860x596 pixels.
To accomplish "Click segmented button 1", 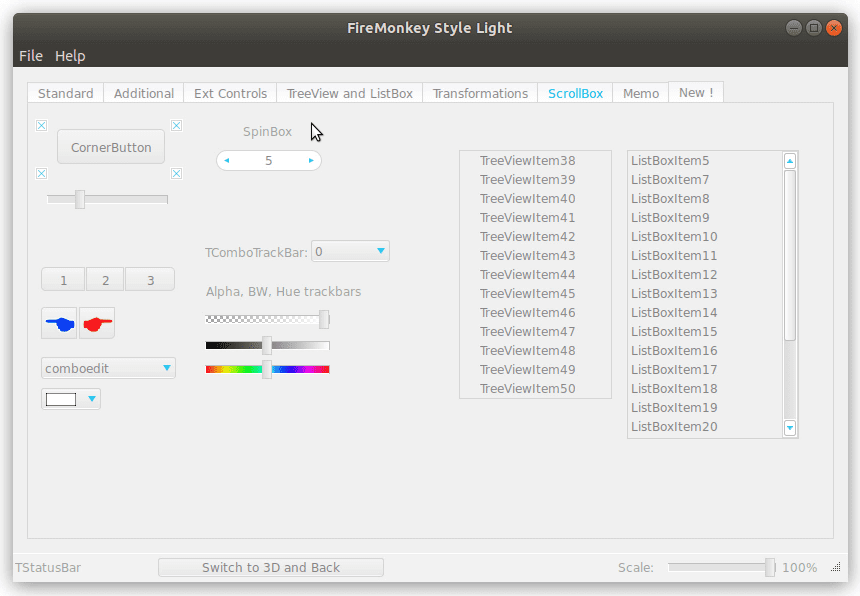I will [64, 280].
